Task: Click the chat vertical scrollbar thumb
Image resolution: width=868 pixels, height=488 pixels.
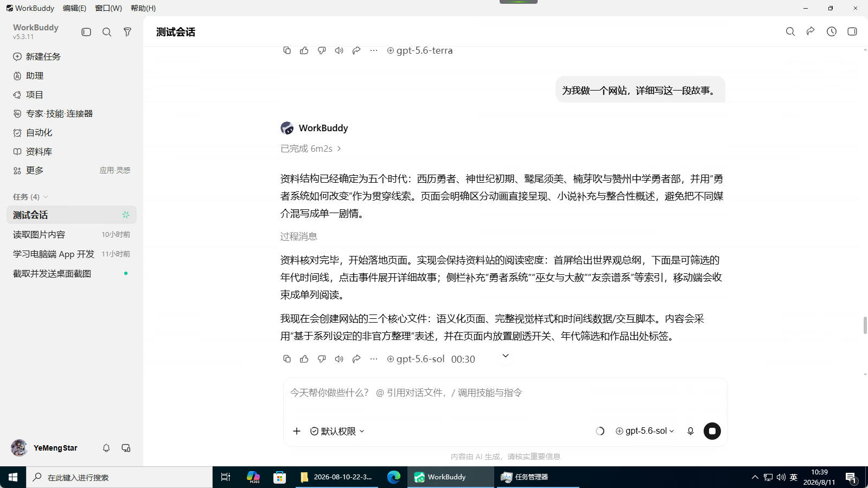Action: tap(865, 325)
